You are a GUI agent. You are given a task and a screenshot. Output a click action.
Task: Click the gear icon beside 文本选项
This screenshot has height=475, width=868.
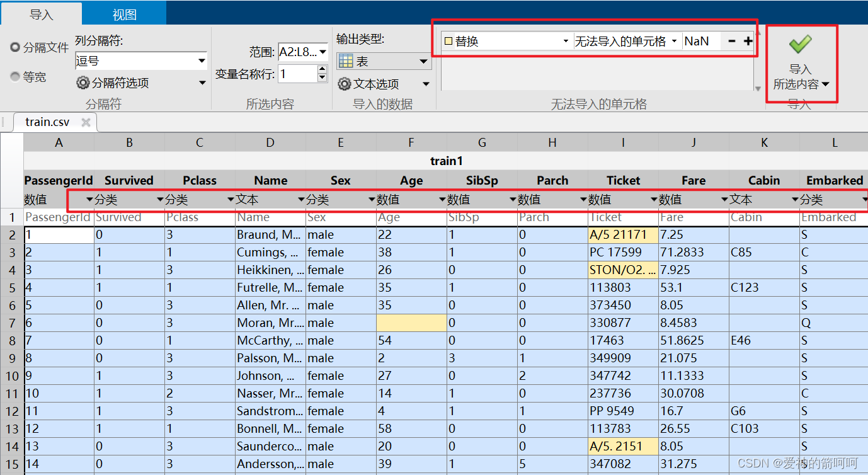coord(344,84)
